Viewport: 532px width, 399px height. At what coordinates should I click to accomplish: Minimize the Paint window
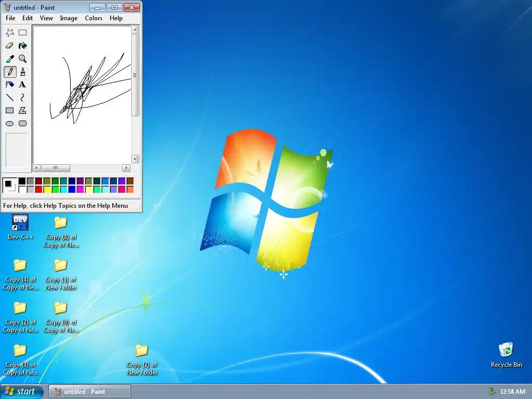(x=97, y=7)
